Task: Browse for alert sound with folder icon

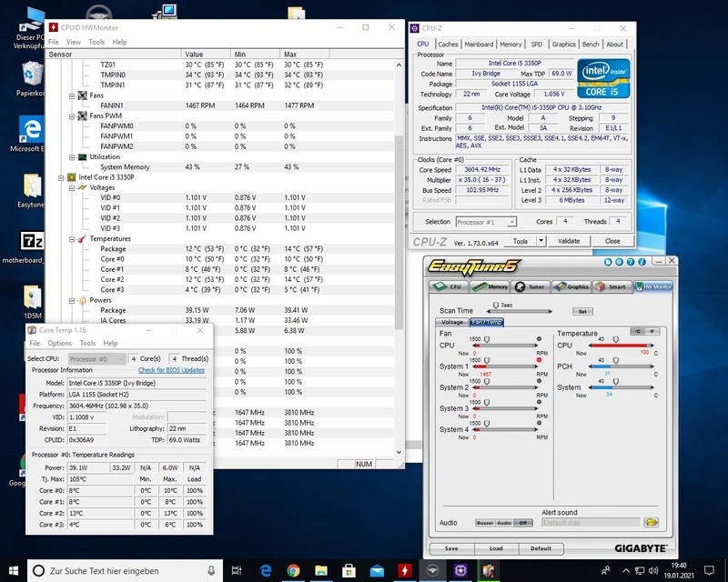Action: 652,522
